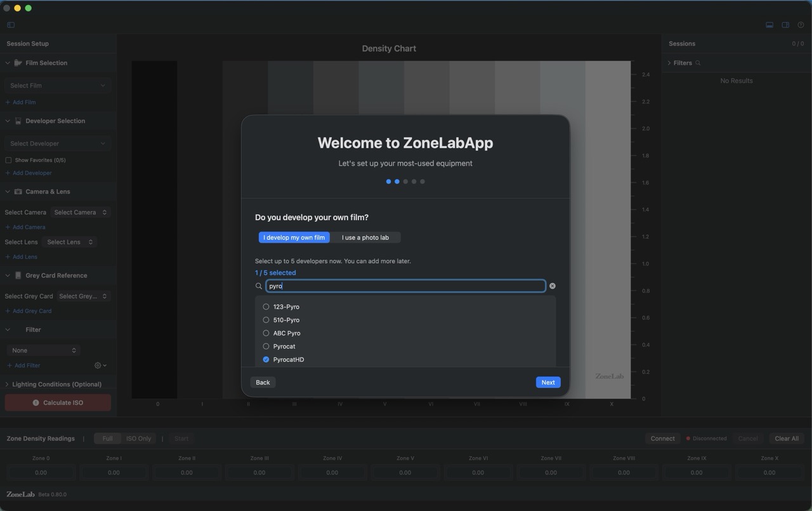Collapse the Filter section
The image size is (812, 511).
point(8,329)
